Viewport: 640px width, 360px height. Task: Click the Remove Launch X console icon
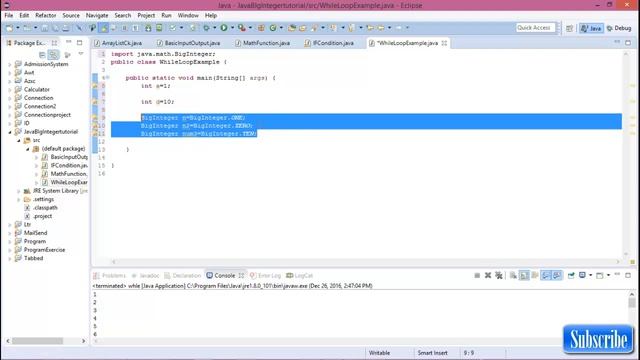click(x=488, y=276)
